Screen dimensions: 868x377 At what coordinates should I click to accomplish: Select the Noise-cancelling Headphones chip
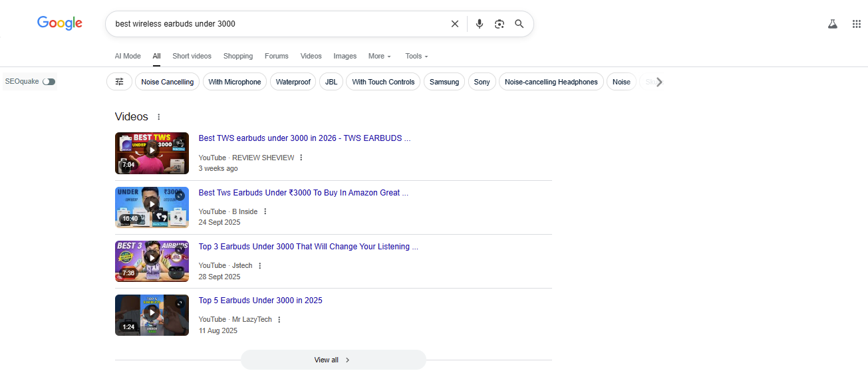point(551,82)
